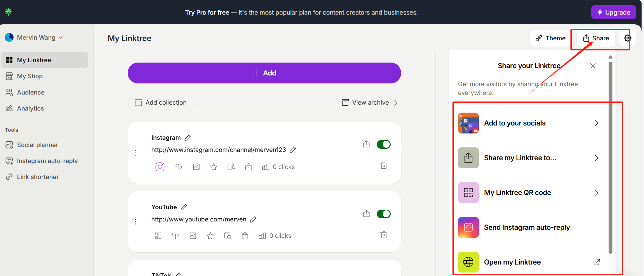
Task: Expand the Mervin Wang account menu
Action: (x=34, y=38)
